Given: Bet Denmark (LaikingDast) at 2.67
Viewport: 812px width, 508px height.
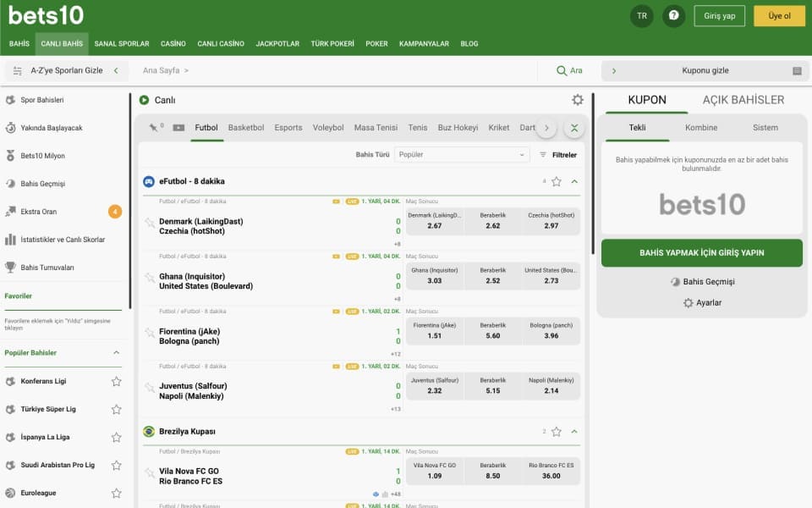Looking at the screenshot, I should coord(435,221).
